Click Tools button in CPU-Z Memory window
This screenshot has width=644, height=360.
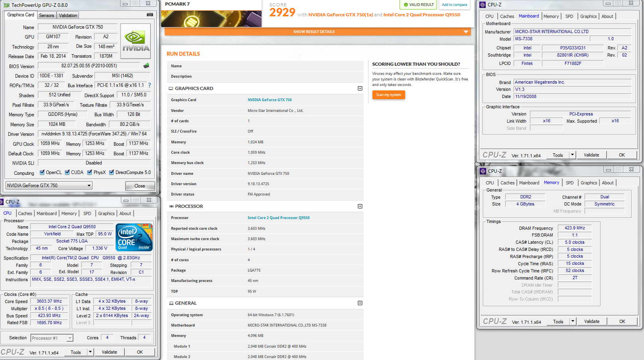[558, 321]
